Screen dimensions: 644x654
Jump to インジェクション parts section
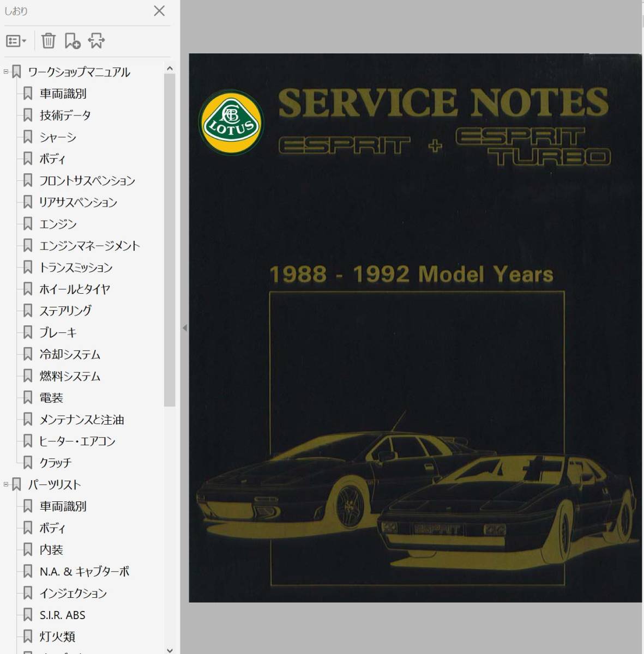(73, 594)
